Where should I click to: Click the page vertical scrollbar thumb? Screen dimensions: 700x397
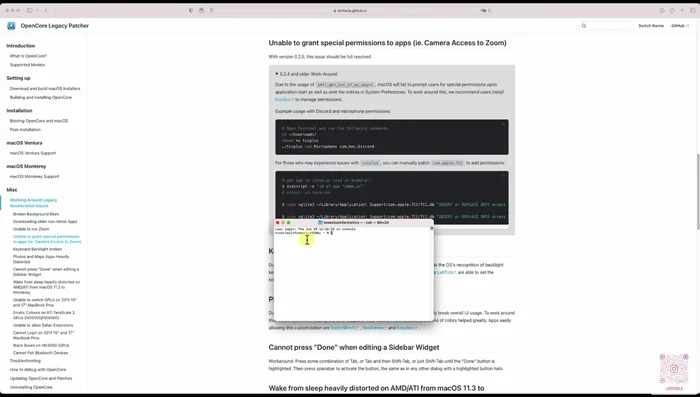pyautogui.click(x=697, y=192)
